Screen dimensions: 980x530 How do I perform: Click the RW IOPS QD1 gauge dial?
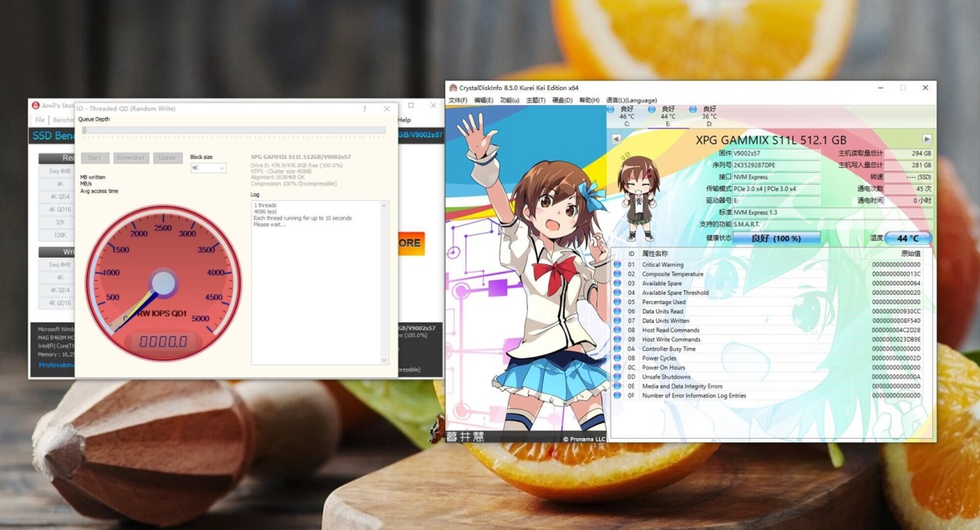click(x=163, y=283)
